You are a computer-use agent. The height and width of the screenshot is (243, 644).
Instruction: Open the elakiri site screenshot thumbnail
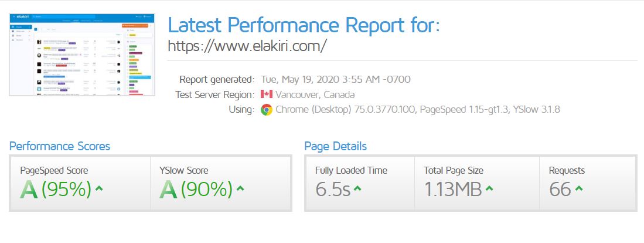(82, 54)
